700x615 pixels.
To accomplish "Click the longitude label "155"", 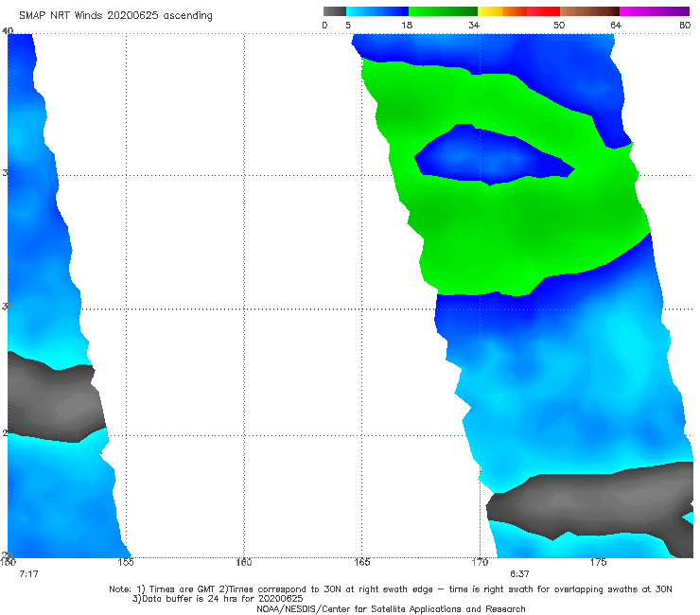I will pos(126,562).
